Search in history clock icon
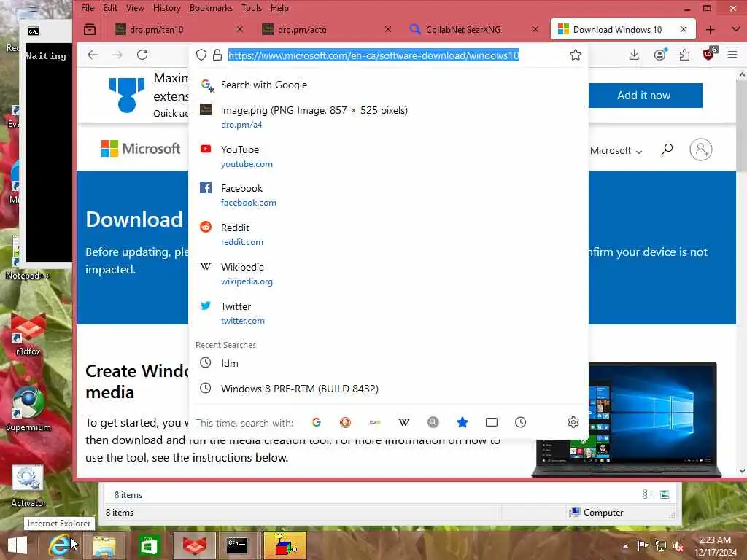This screenshot has width=747, height=560. click(521, 422)
